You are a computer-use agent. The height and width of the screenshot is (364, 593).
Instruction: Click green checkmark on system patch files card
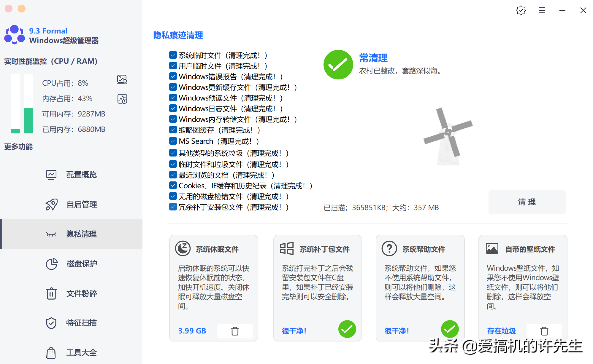pyautogui.click(x=347, y=329)
